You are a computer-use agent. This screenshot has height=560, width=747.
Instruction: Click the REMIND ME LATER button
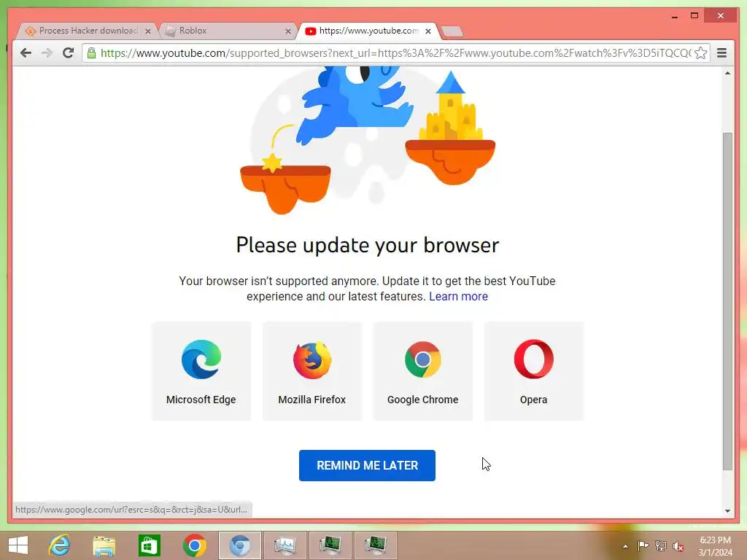click(368, 465)
